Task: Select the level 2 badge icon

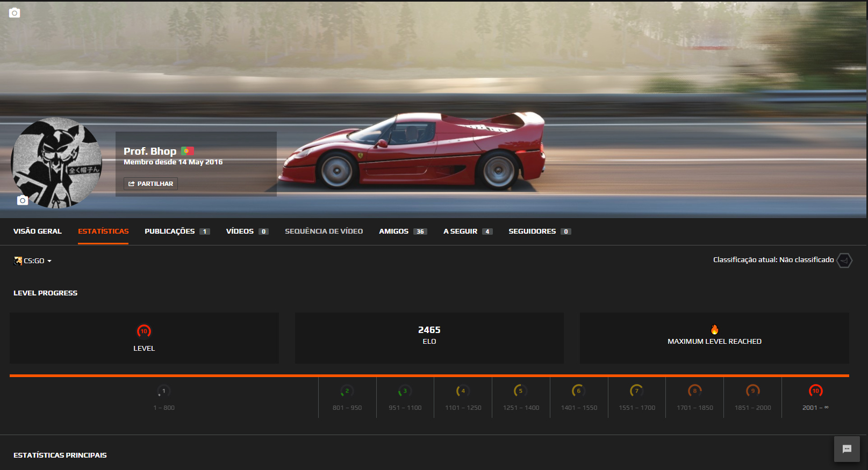Action: pyautogui.click(x=347, y=391)
